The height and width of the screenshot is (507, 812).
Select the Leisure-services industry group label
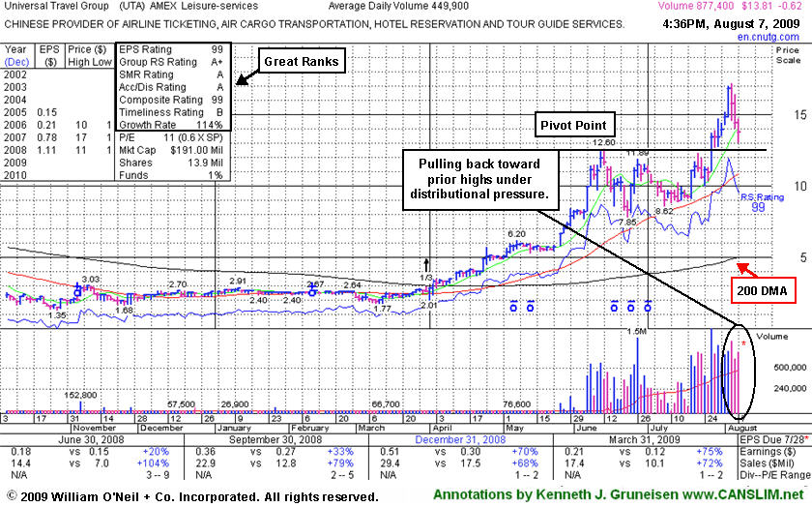point(219,6)
